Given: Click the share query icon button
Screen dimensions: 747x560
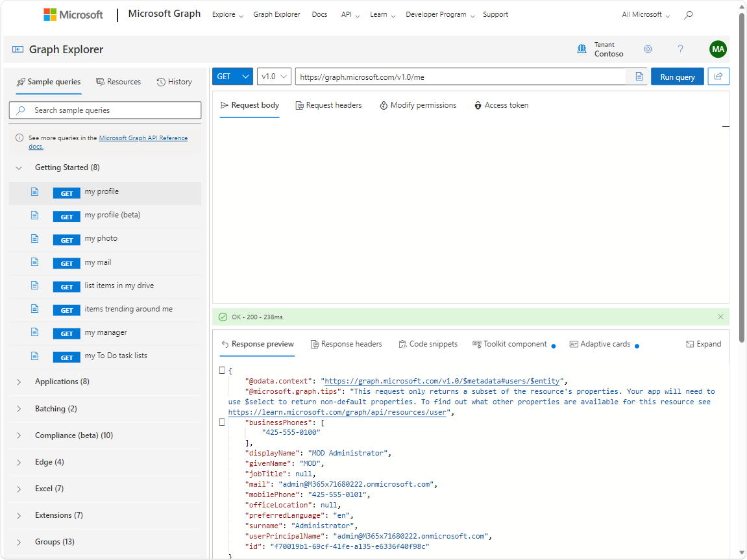Looking at the screenshot, I should [x=718, y=76].
